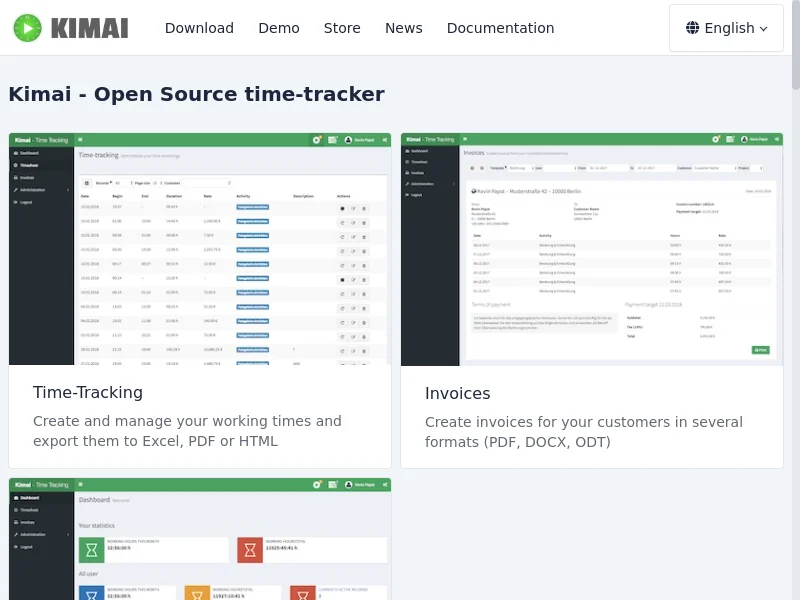Click the "Create invoices for your customers" description
Image resolution: width=800 pixels, height=600 pixels.
point(584,432)
